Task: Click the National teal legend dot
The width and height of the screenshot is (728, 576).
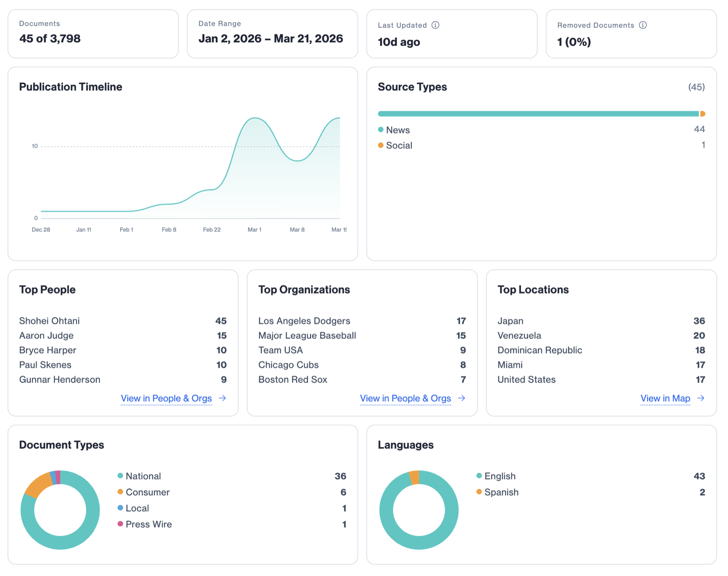Action: [121, 476]
